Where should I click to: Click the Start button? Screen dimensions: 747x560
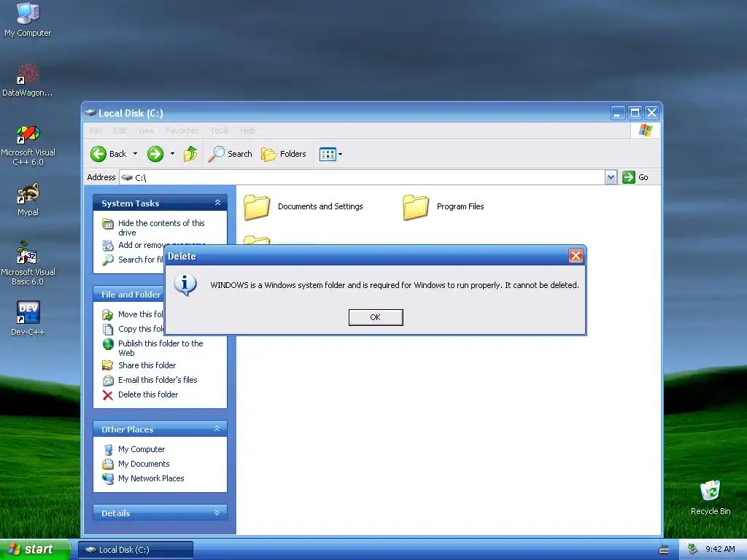pyautogui.click(x=34, y=550)
